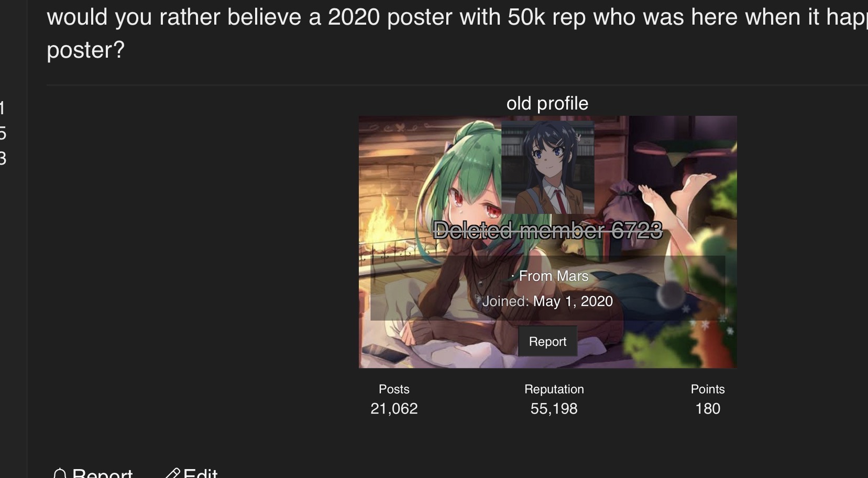Viewport: 868px width, 478px height.
Task: Click the Posts label under the profile
Action: pos(394,389)
